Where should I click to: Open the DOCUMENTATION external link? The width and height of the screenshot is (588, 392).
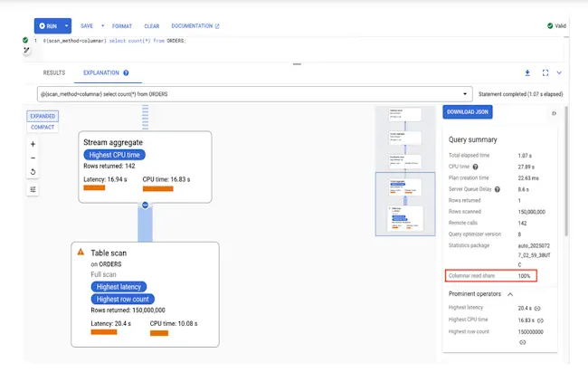[x=195, y=26]
